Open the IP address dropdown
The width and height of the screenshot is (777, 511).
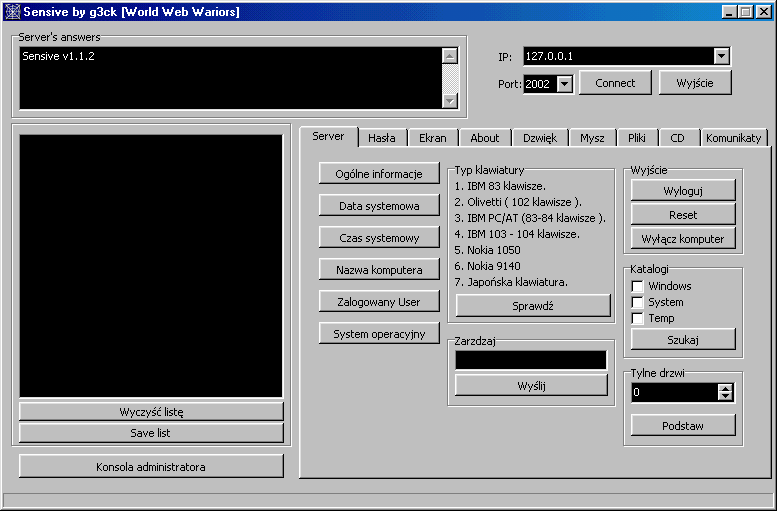pyautogui.click(x=721, y=57)
